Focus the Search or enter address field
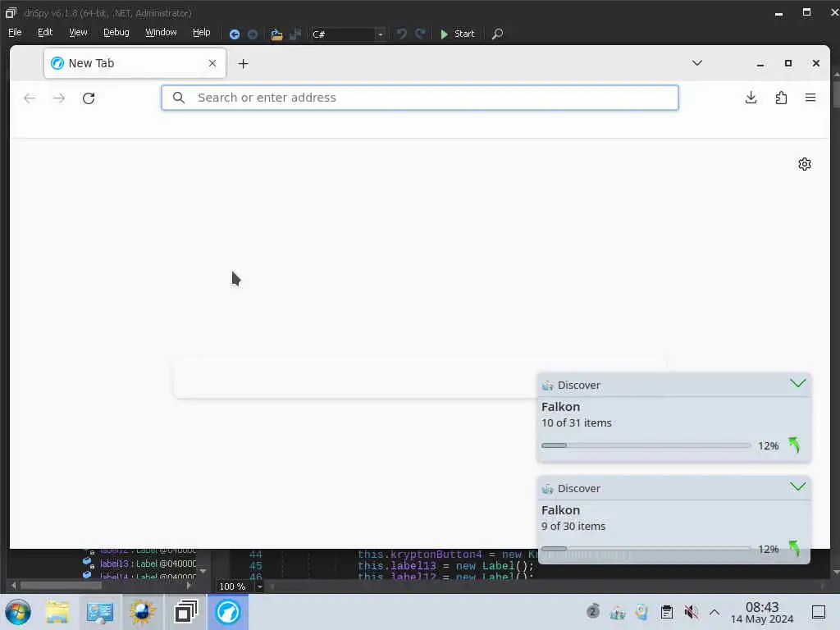840x630 pixels. coord(420,98)
